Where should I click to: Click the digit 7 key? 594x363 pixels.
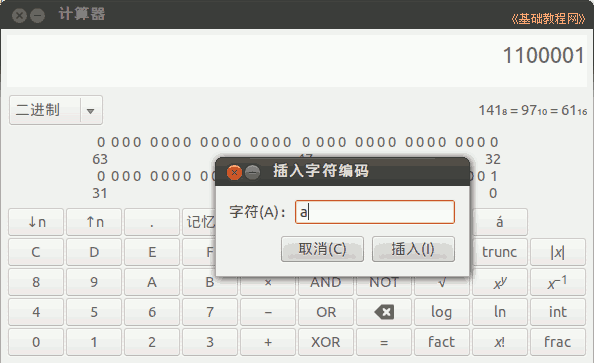pos(209,312)
